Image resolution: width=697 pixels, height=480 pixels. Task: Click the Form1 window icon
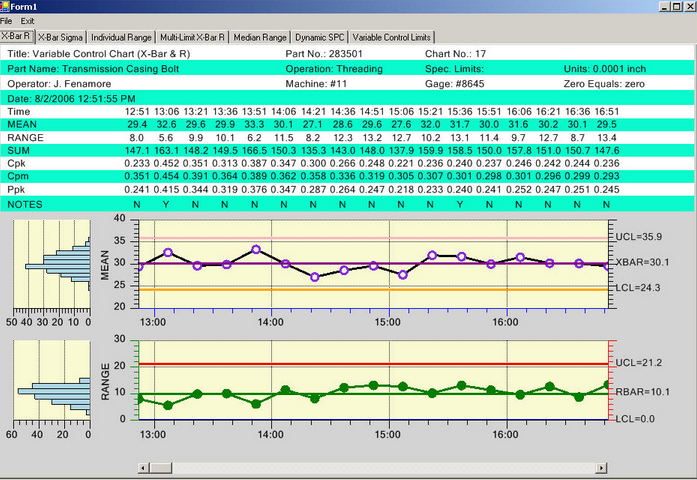tap(4, 6)
